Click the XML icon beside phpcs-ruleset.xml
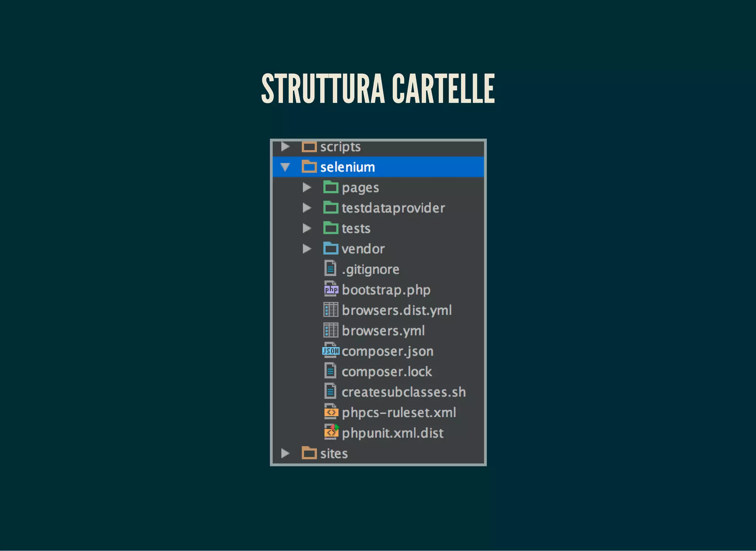 pos(331,412)
